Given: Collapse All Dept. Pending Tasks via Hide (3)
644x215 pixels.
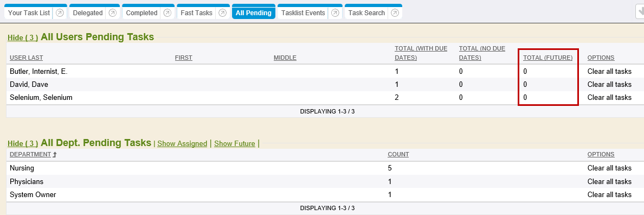Looking at the screenshot, I should (23, 144).
